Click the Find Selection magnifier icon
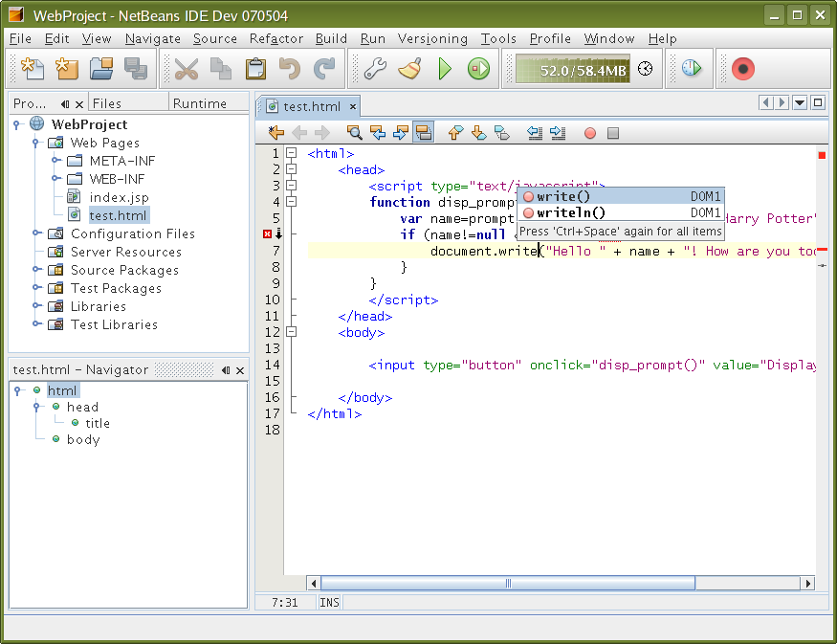The height and width of the screenshot is (644, 837). (x=355, y=132)
